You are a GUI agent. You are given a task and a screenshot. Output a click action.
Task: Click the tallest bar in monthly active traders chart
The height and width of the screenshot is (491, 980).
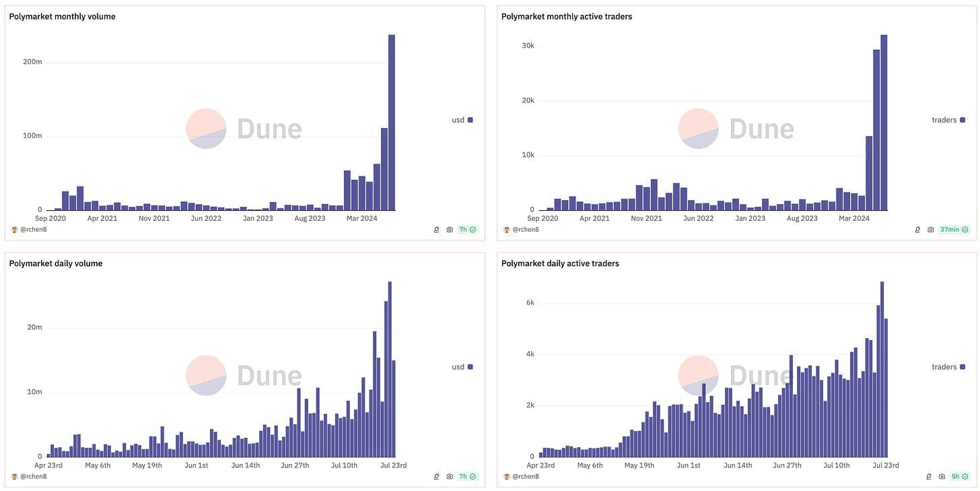884,123
